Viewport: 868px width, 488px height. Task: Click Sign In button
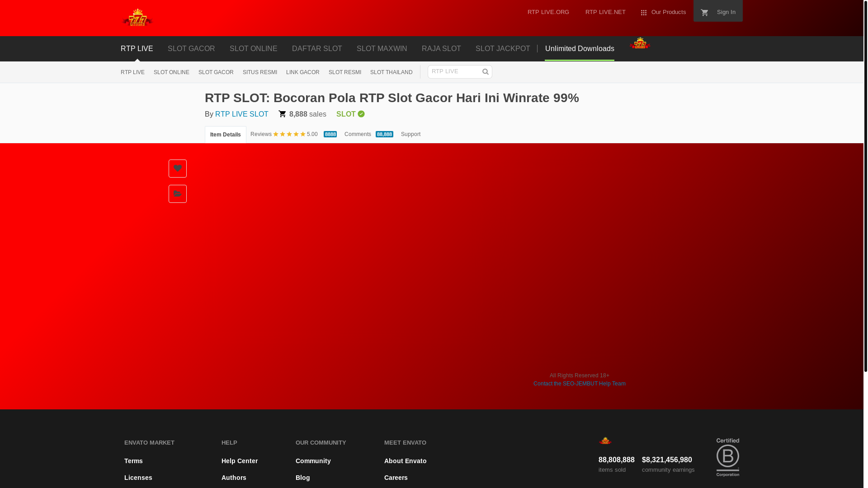point(726,12)
